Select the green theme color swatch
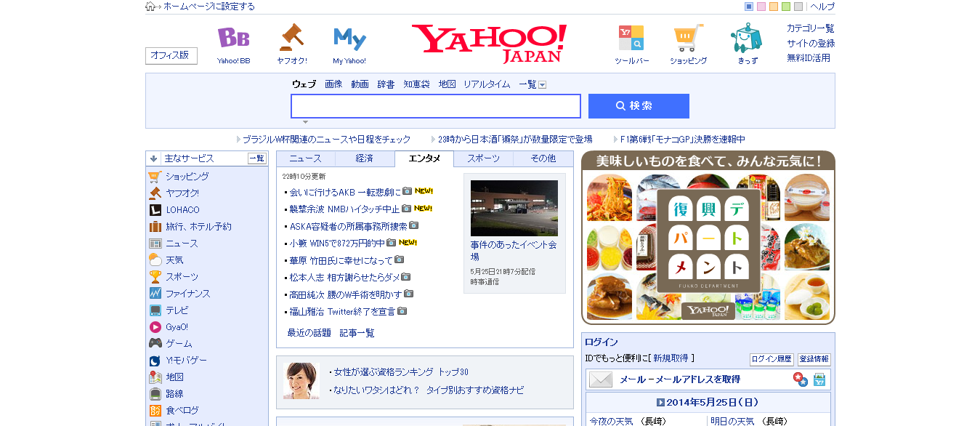Viewport: 980px width, 426px height. (x=786, y=7)
